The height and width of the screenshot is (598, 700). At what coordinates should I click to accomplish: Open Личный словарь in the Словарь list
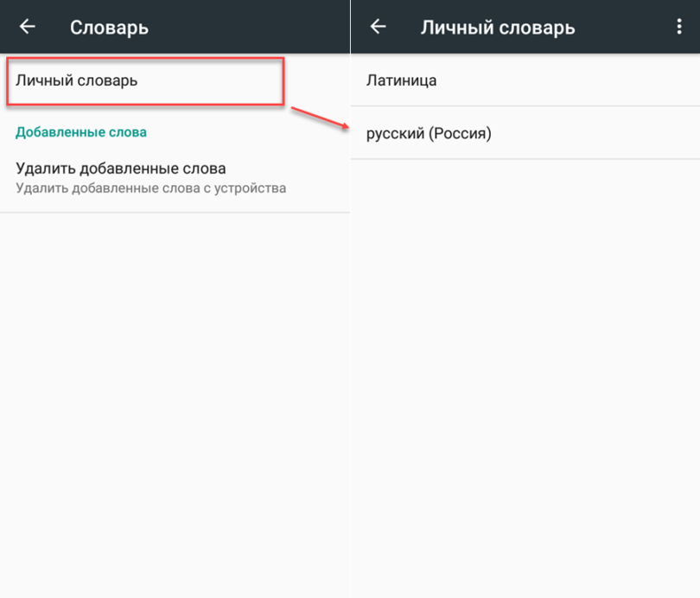pyautogui.click(x=77, y=80)
